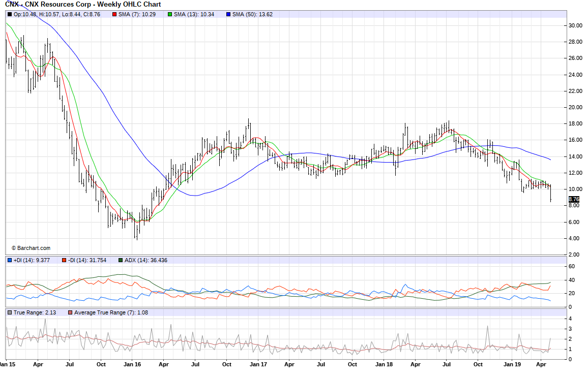The height and width of the screenshot is (380, 588).
Task: Click the 22.00 price axis label
Action: tap(575, 91)
